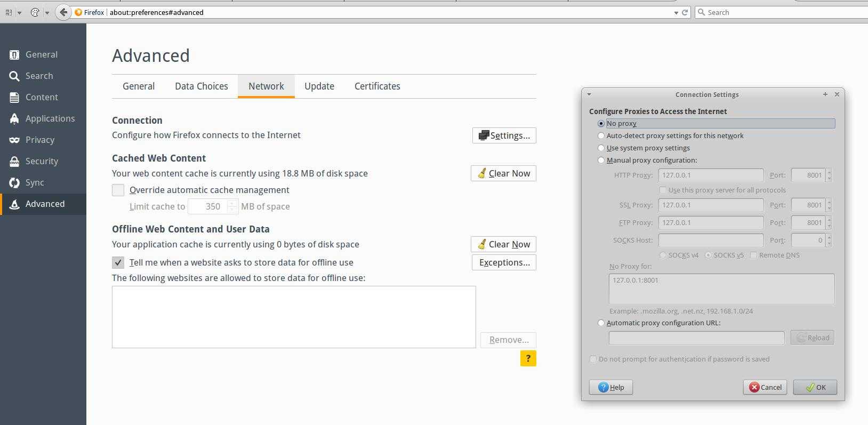Image resolution: width=868 pixels, height=425 pixels.
Task: Switch to the Data Choices tab
Action: (201, 86)
